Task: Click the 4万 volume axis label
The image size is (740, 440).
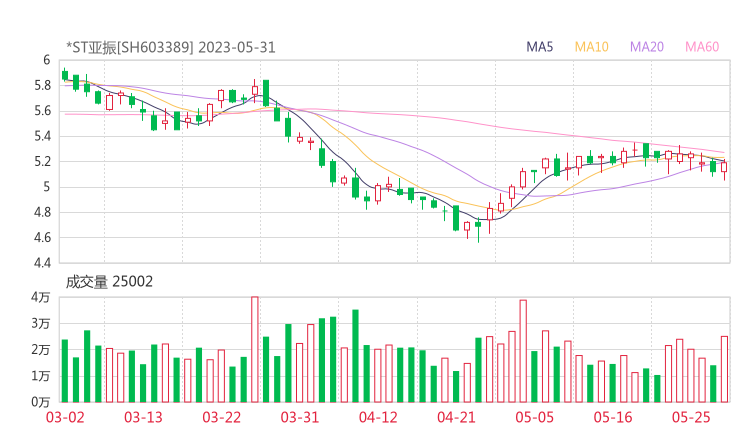Action: point(40,298)
